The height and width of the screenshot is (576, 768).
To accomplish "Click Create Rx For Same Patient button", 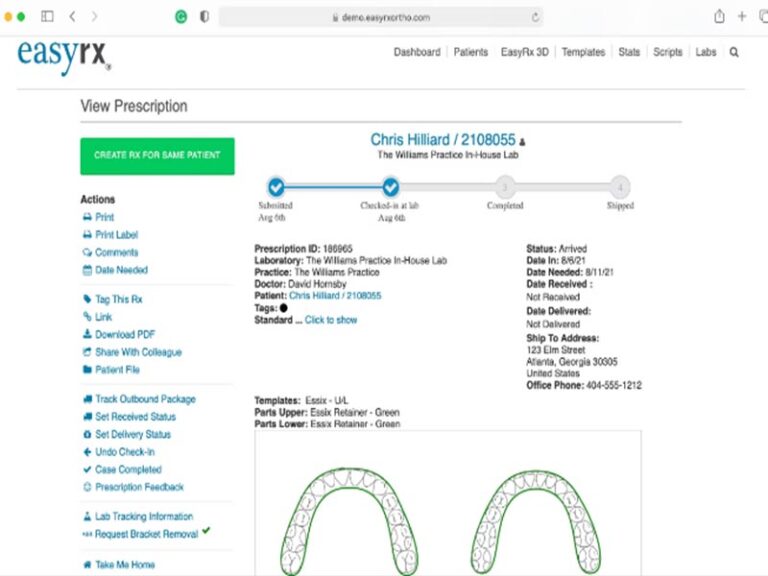I will (x=157, y=156).
